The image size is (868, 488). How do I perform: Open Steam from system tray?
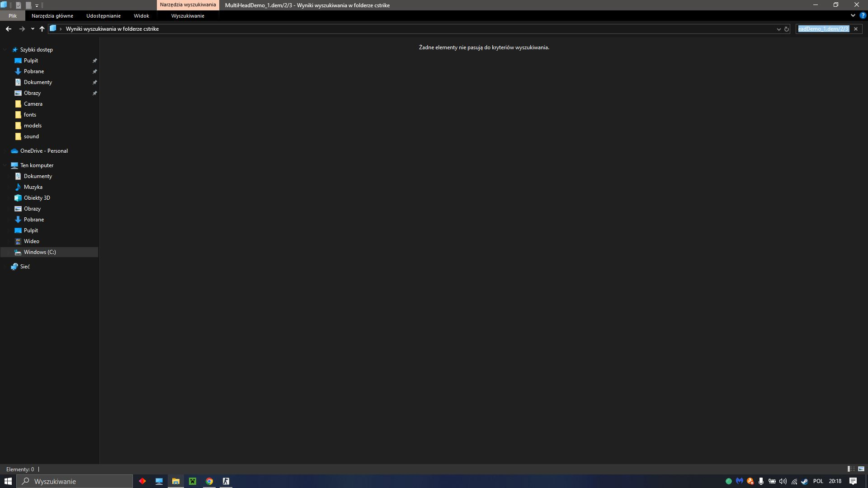(x=805, y=481)
